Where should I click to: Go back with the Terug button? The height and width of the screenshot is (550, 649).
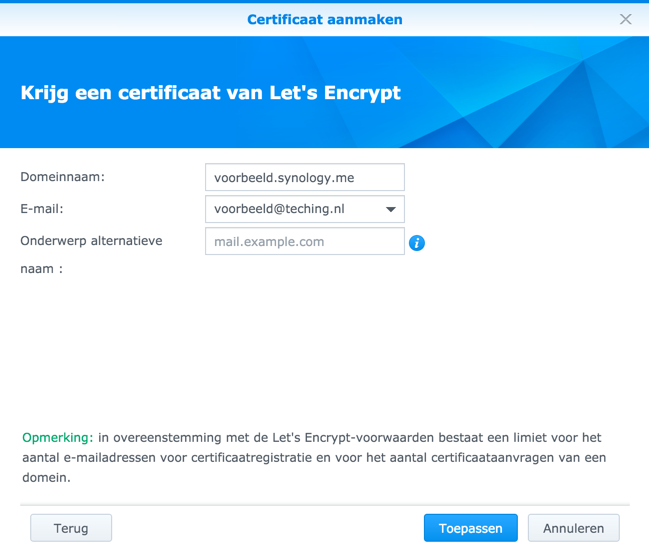71,528
